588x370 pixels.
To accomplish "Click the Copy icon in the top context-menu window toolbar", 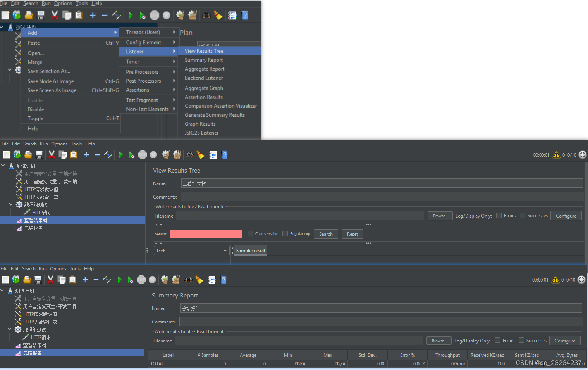I will click(67, 15).
